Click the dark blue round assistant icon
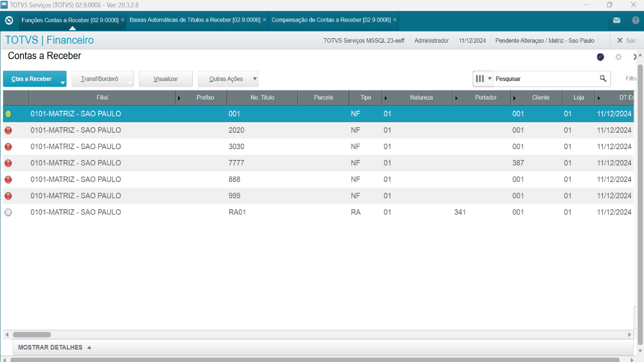Screen dimensions: 644x362 (x=600, y=57)
